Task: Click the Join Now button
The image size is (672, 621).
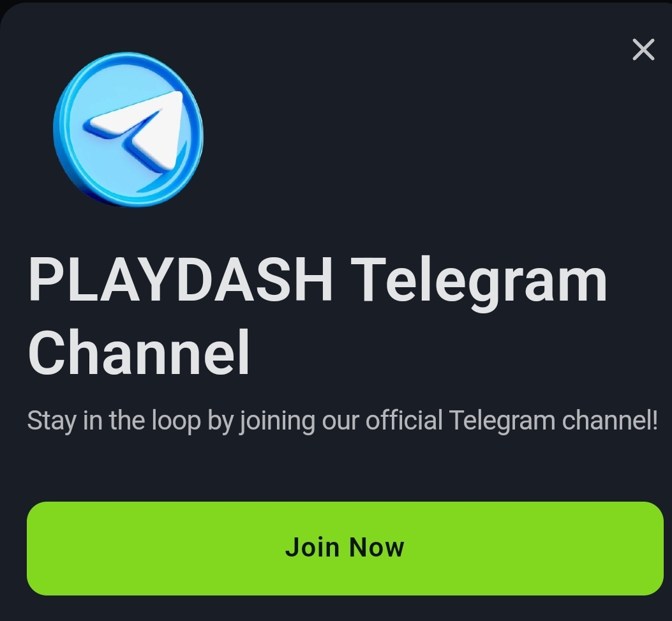Action: (345, 548)
